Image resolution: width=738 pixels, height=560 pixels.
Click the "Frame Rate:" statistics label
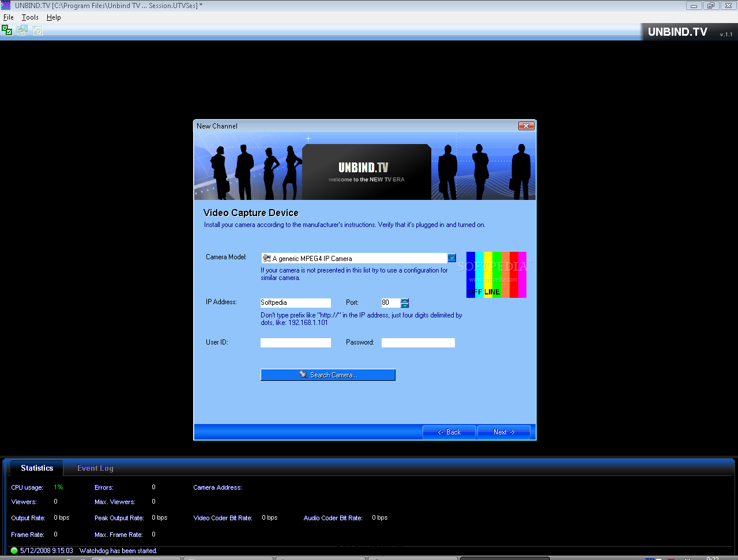click(28, 535)
